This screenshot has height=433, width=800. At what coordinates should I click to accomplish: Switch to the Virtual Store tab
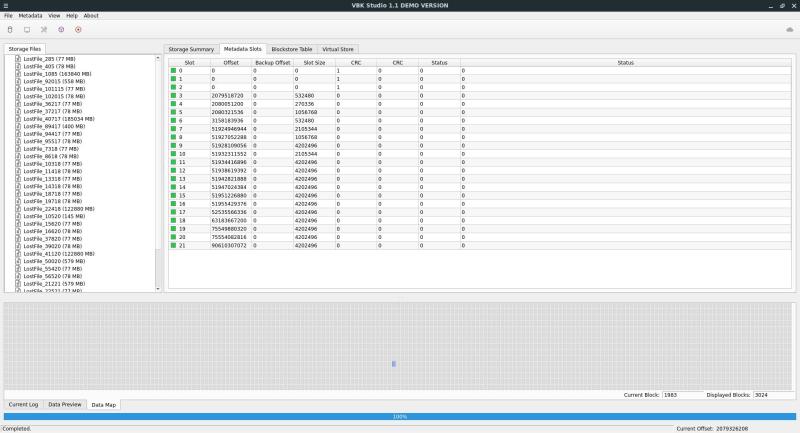[338, 49]
